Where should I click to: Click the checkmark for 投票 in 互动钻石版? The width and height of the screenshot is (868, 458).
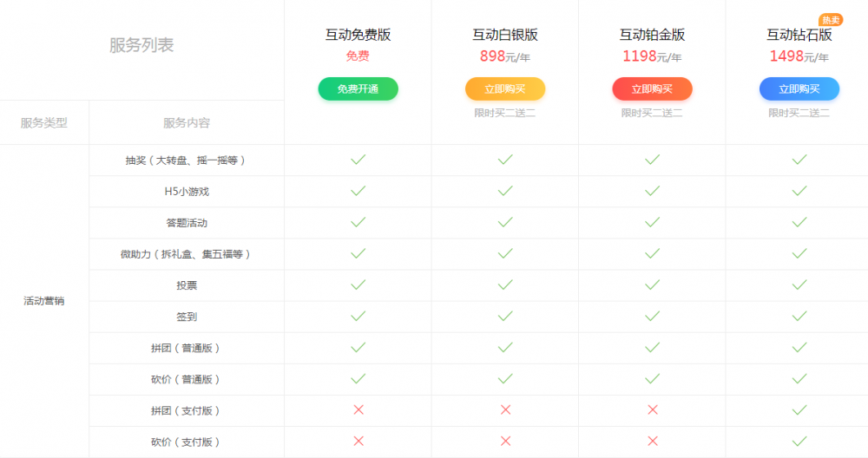click(x=799, y=285)
